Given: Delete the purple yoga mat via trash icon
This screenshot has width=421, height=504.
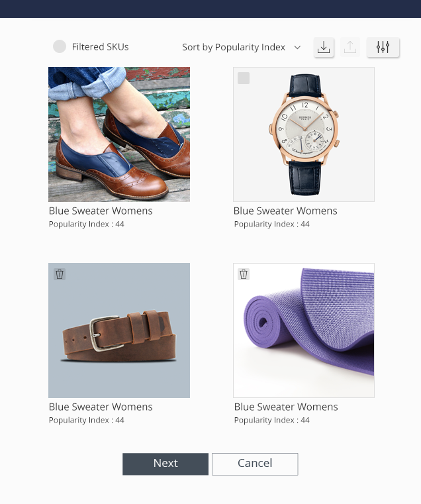Looking at the screenshot, I should [244, 274].
